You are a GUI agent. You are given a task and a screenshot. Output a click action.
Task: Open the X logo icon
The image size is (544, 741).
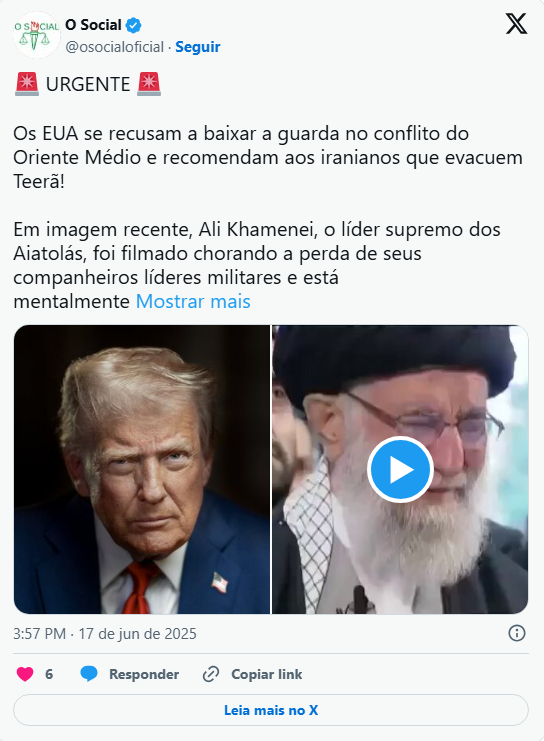[x=516, y=24]
